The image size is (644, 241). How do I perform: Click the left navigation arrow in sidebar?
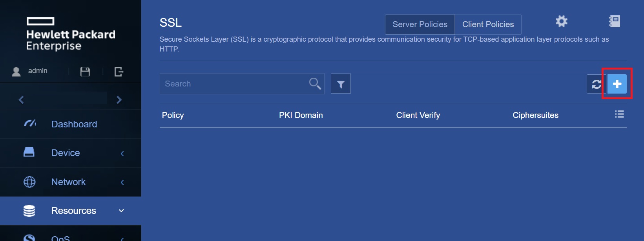(x=21, y=100)
